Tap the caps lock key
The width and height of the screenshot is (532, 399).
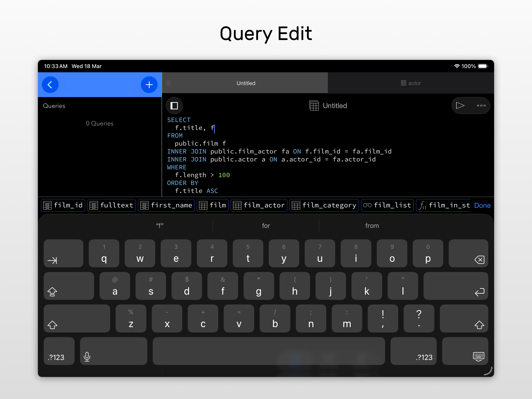pyautogui.click(x=69, y=286)
